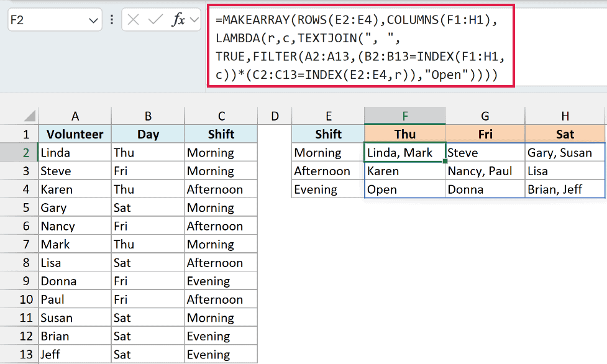Select column F header

[405, 116]
